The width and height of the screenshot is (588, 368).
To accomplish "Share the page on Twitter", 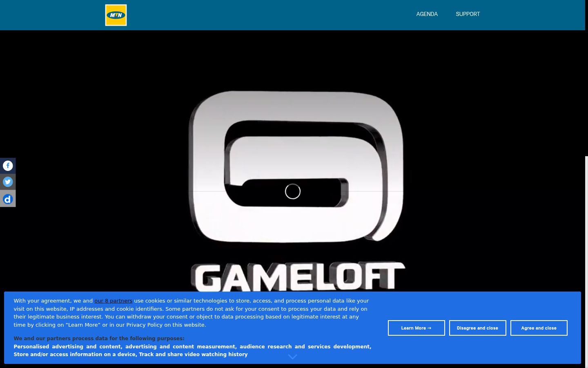I will (8, 182).
